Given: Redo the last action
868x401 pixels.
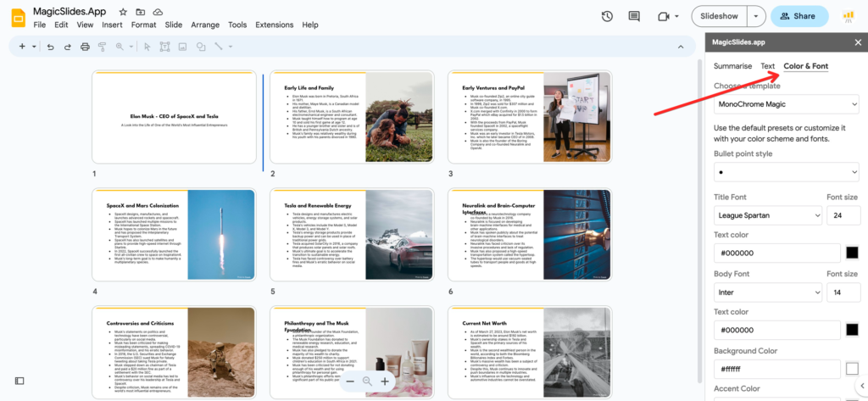Looking at the screenshot, I should 68,47.
